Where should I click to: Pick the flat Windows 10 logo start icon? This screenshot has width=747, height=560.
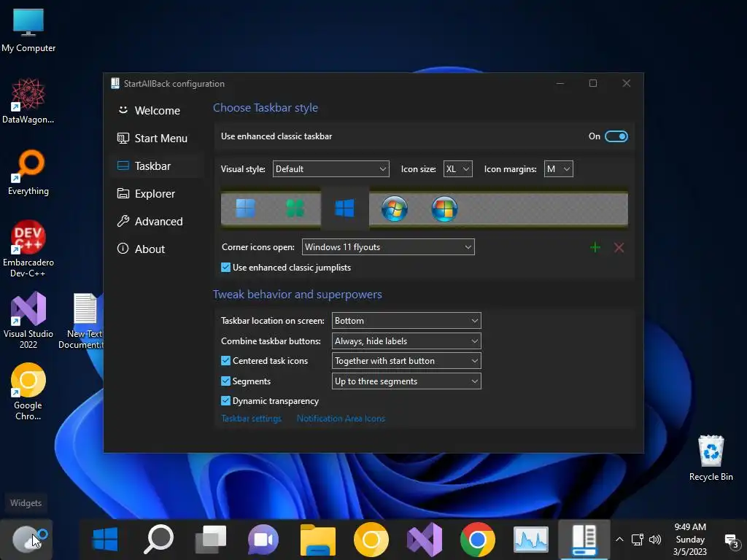(x=344, y=208)
